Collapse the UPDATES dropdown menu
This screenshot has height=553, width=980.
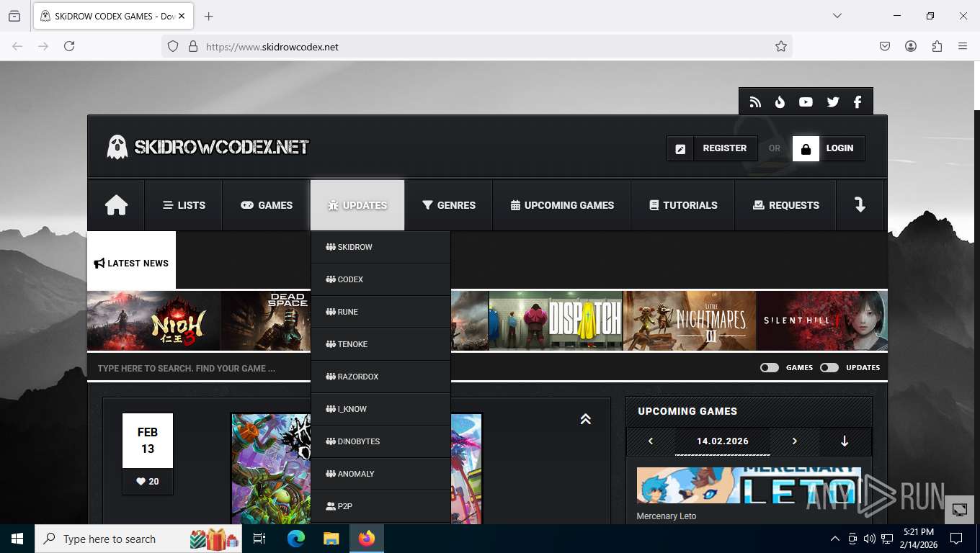click(x=357, y=205)
